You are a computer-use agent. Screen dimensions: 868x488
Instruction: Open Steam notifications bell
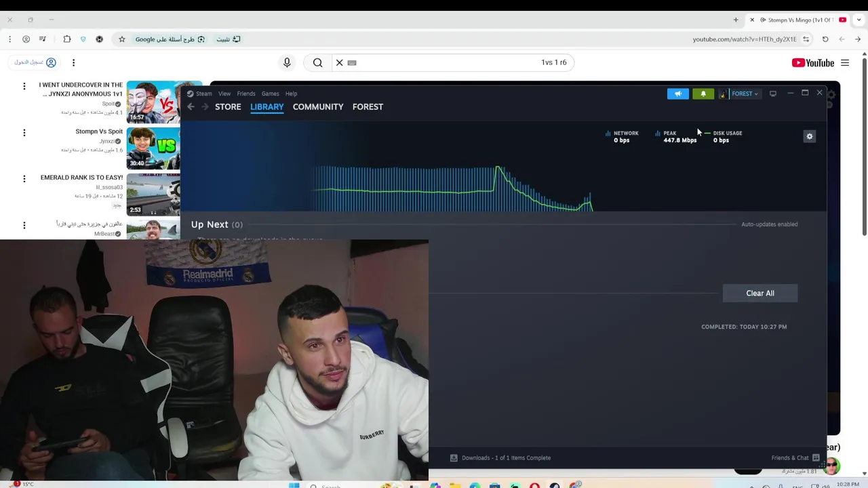(703, 94)
